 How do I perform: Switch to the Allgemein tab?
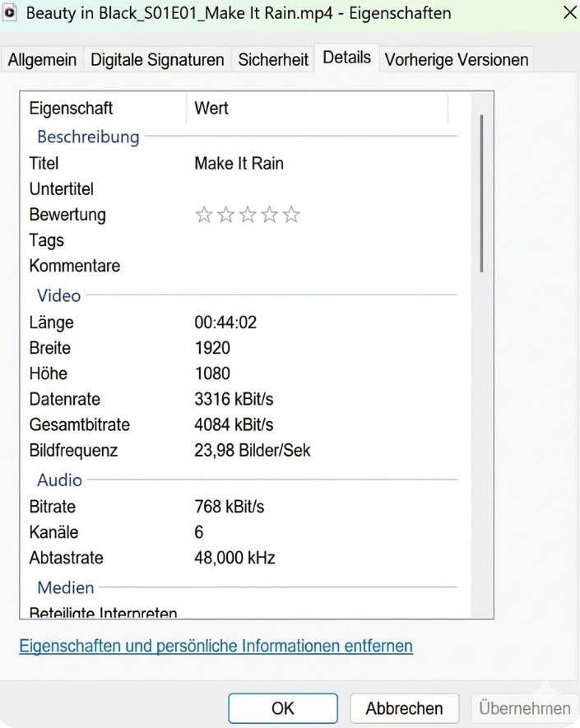[x=42, y=59]
